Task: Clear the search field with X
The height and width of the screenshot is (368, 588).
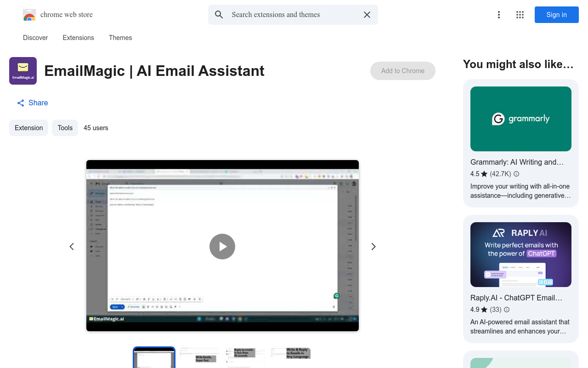Action: tap(367, 15)
